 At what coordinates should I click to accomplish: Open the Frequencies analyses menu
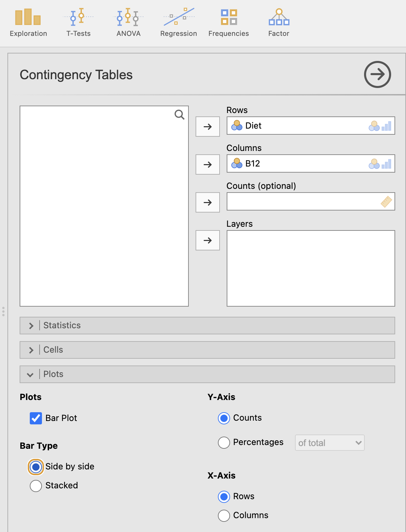[228, 23]
